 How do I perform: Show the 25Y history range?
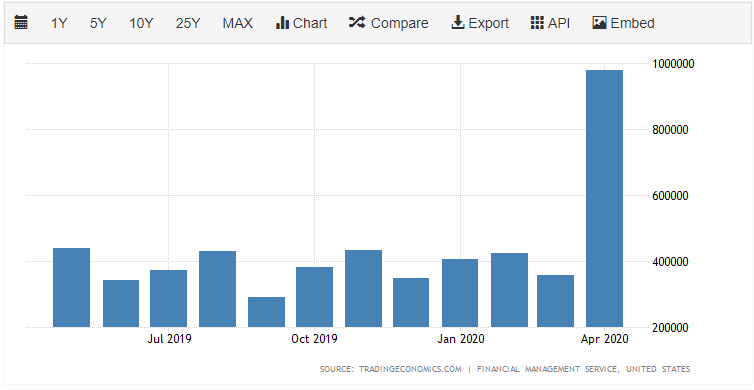(x=188, y=23)
